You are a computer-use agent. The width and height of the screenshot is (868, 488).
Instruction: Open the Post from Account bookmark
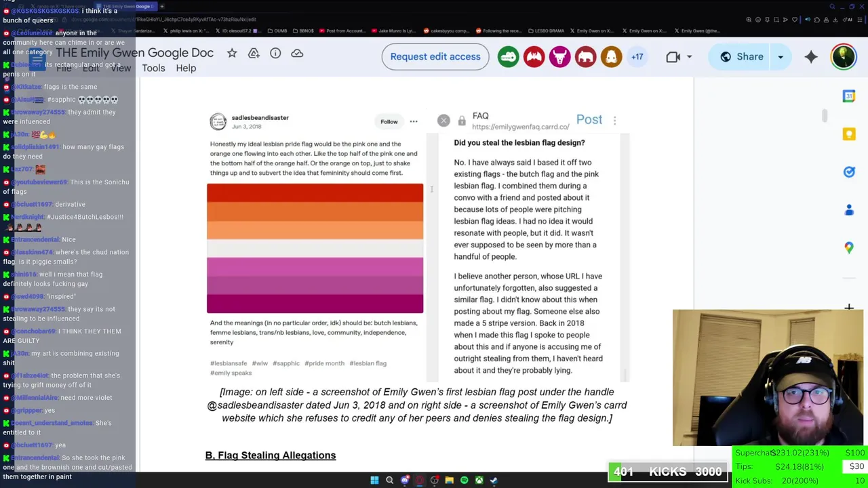point(341,30)
